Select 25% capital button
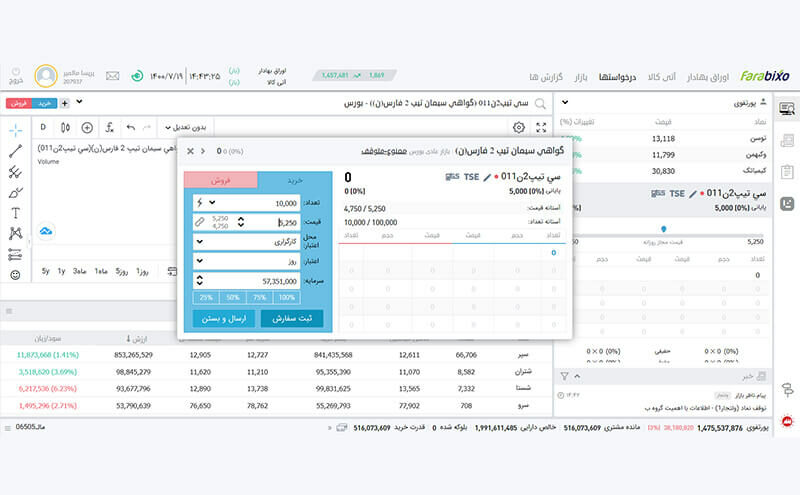The width and height of the screenshot is (800, 495). click(206, 298)
